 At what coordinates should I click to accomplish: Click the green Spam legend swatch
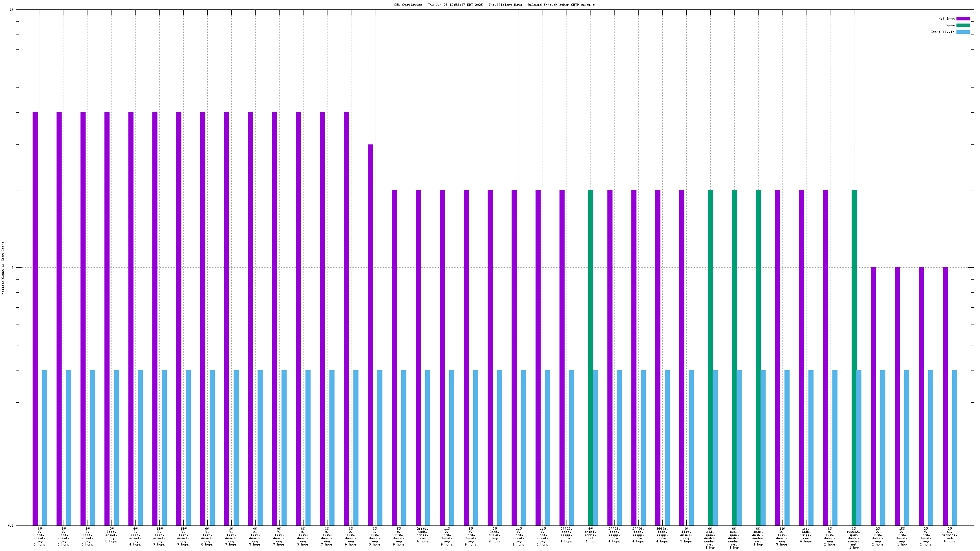click(x=963, y=25)
